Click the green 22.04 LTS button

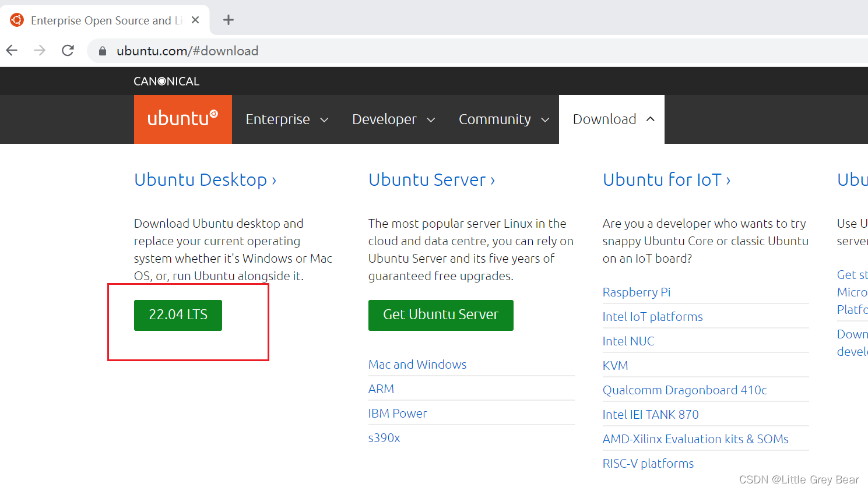click(x=178, y=315)
